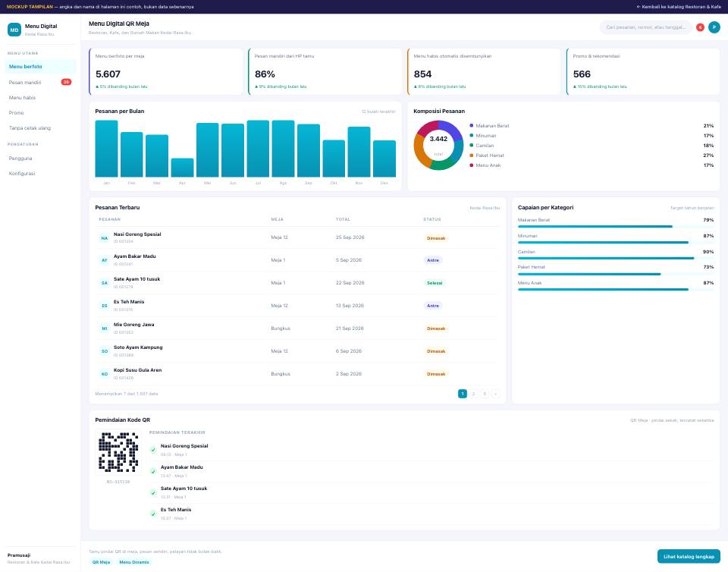Click Makanan Berat purple legend swatch

[x=471, y=126]
